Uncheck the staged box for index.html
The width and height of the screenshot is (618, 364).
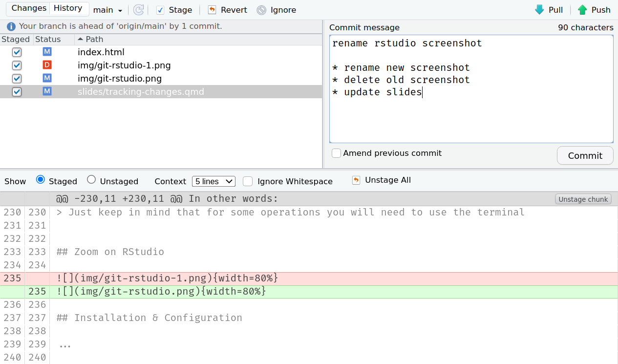point(17,52)
